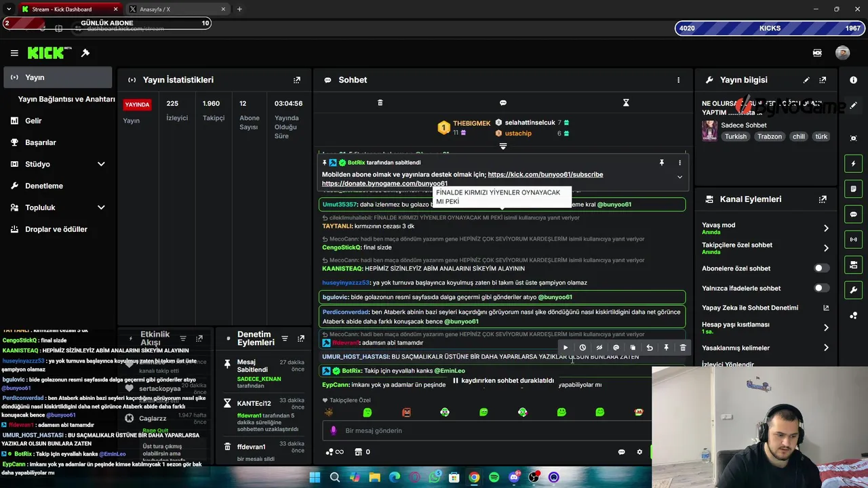Click the clock timeout icon in message toolbar

tap(582, 348)
